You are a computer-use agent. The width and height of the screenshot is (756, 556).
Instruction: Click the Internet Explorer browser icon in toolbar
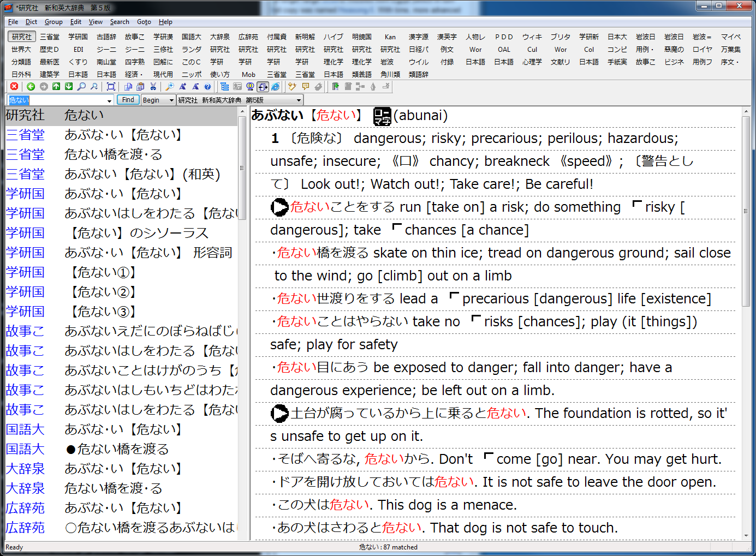point(276,87)
